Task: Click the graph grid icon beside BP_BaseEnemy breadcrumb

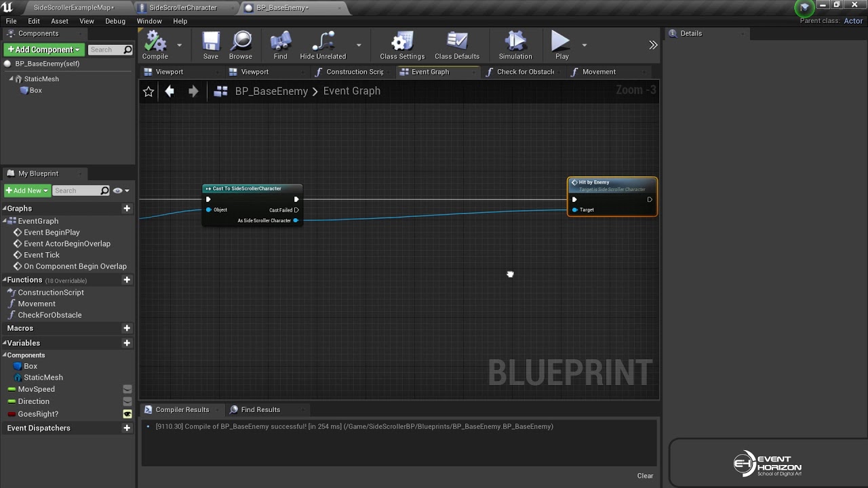Action: click(x=220, y=91)
